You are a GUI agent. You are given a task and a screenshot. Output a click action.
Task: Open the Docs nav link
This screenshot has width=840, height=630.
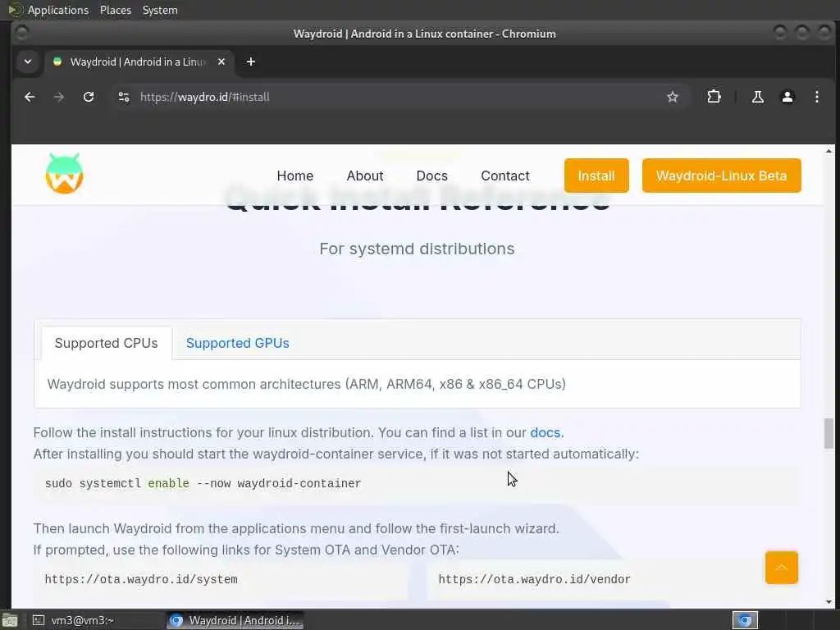point(431,176)
